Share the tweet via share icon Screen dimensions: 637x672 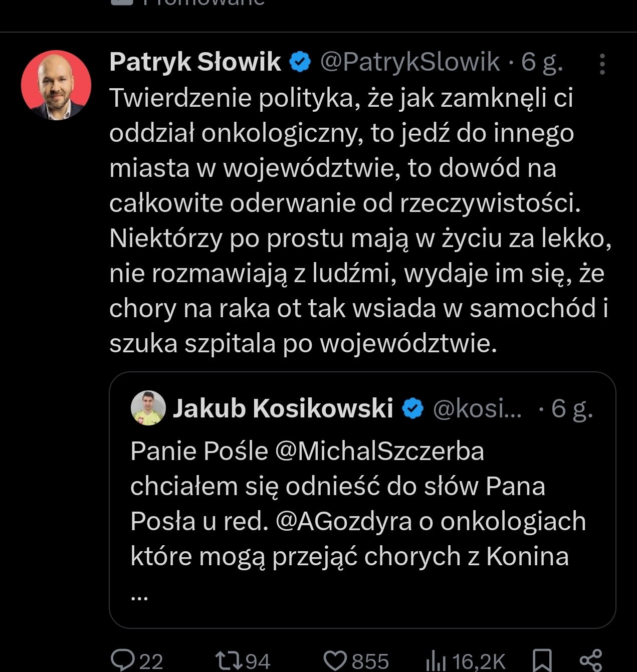click(590, 660)
